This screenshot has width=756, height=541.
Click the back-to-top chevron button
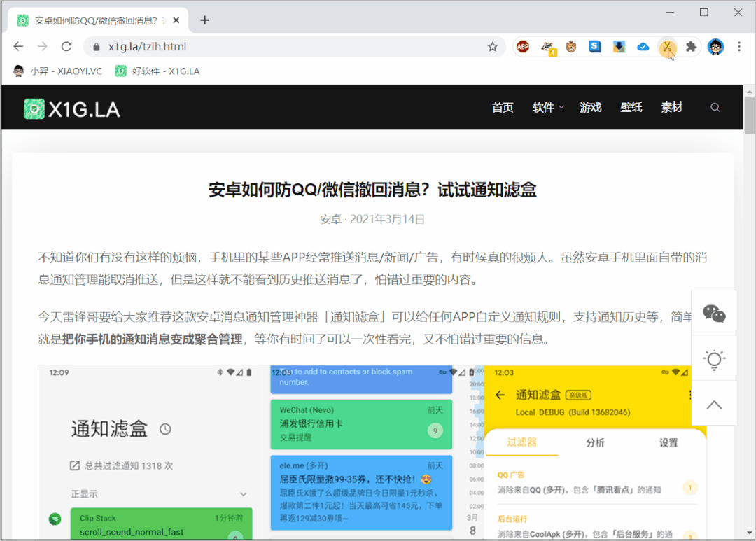714,405
